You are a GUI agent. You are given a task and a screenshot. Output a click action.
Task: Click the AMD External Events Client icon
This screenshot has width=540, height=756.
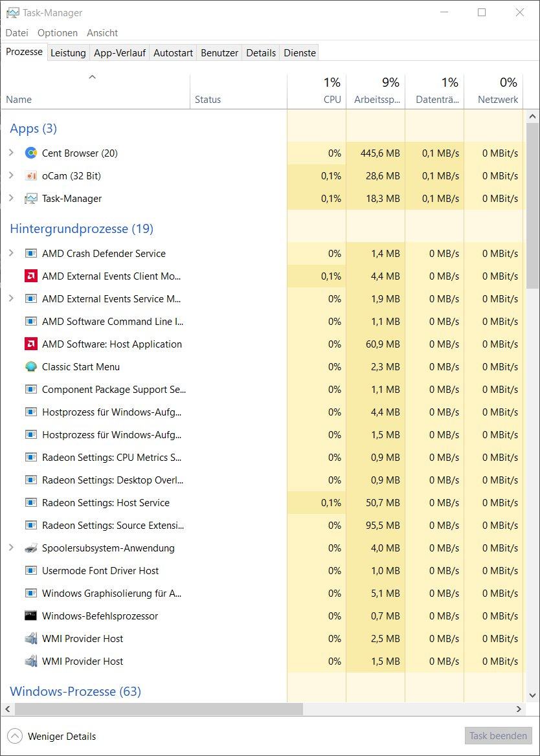click(30, 276)
